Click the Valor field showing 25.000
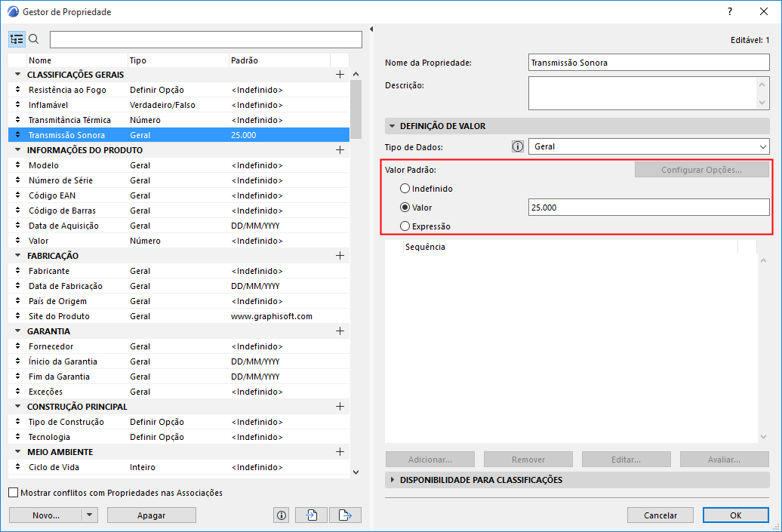The image size is (782, 532). point(649,208)
